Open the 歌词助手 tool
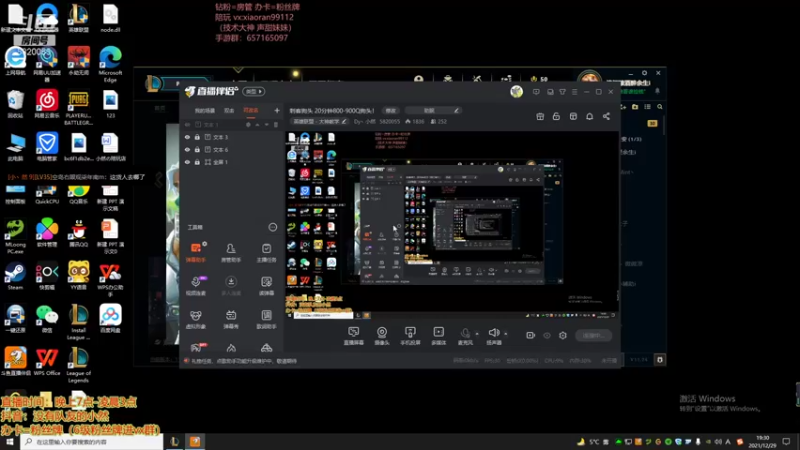Viewport: 800px width, 450px height. tap(266, 319)
